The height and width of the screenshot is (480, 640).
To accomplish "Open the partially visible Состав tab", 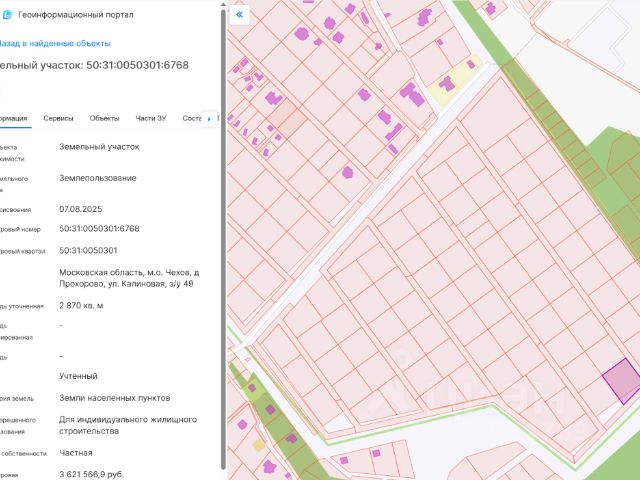I will point(193,118).
